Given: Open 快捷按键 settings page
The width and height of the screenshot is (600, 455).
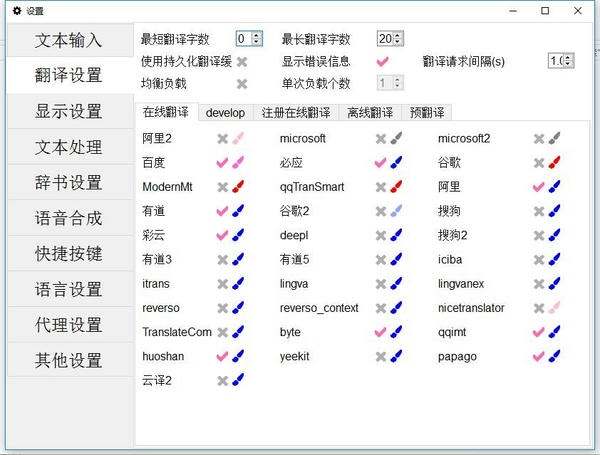Looking at the screenshot, I should point(70,253).
